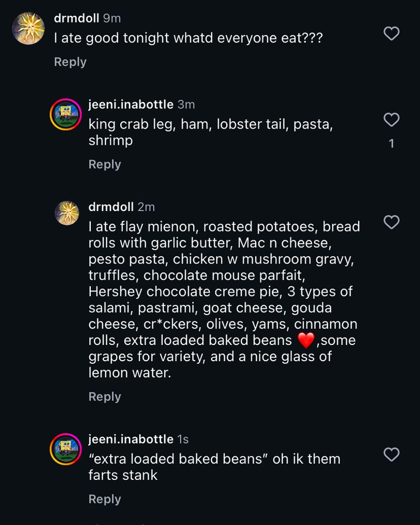420x525 pixels.
Task: Like drmdoll's "I ate good tonight" comment
Action: 392,34
